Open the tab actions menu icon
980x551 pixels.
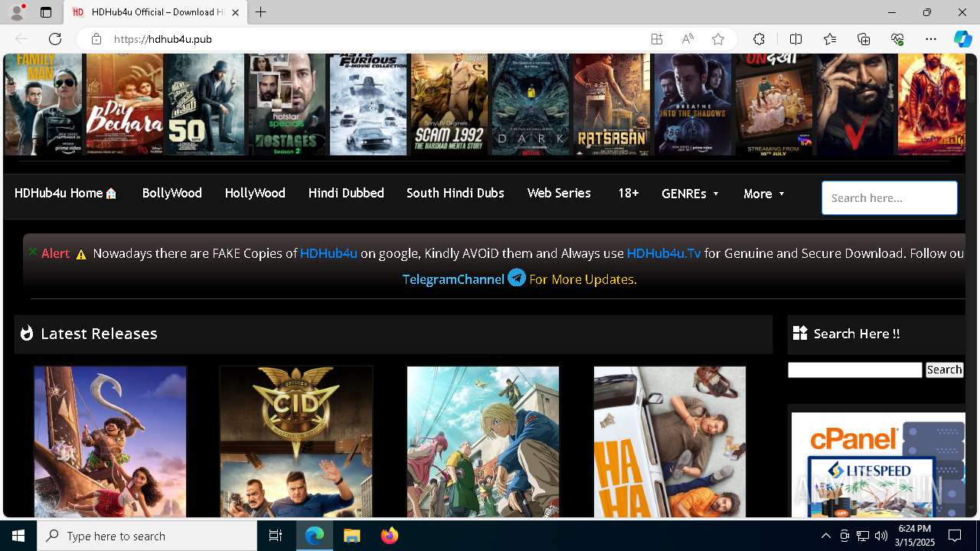(x=46, y=12)
